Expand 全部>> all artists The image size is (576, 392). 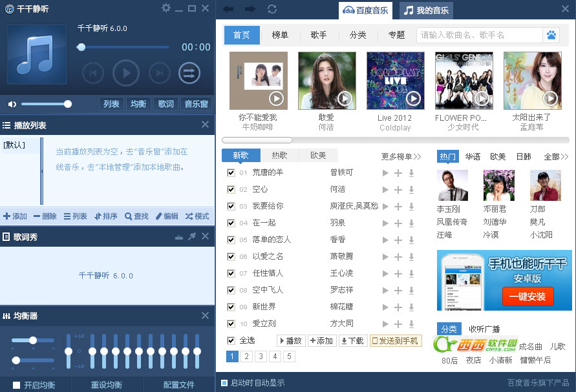coord(556,157)
